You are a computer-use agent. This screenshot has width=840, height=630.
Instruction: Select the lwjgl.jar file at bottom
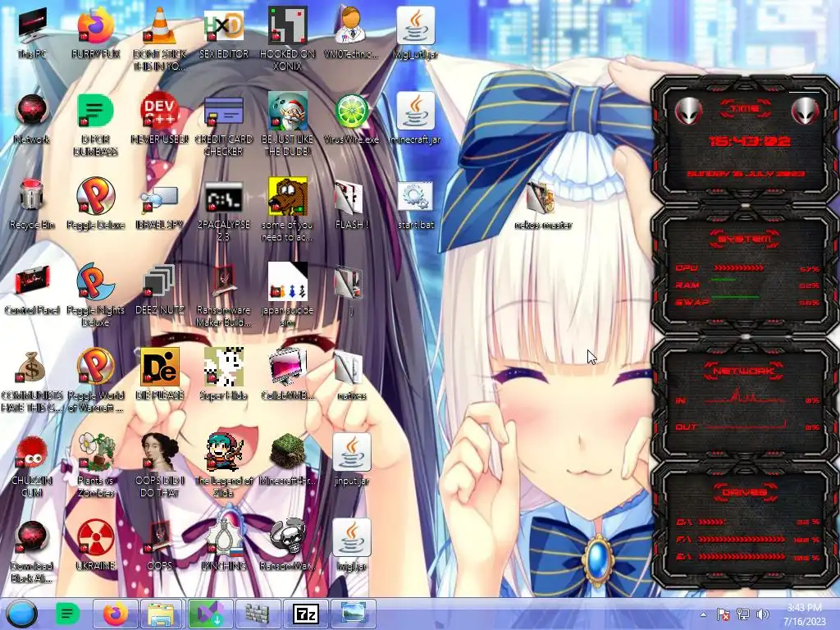(x=351, y=545)
